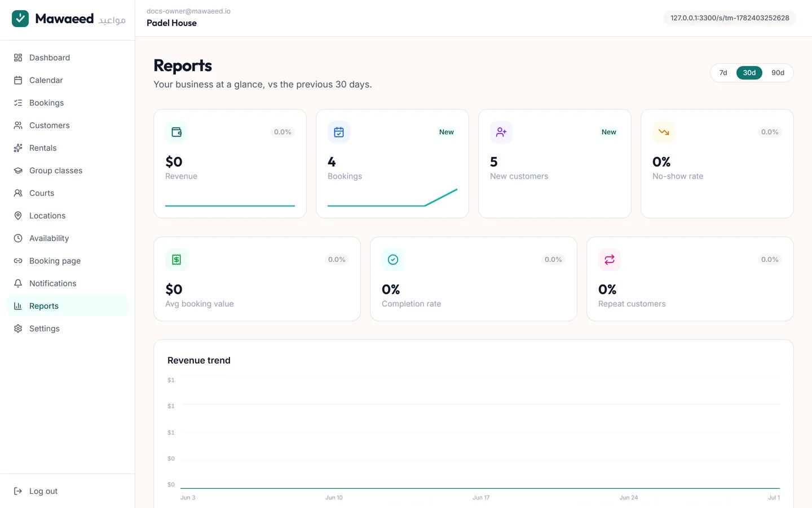The height and width of the screenshot is (508, 812).
Task: Click the check-circle icon on Completion rate card
Action: point(393,260)
